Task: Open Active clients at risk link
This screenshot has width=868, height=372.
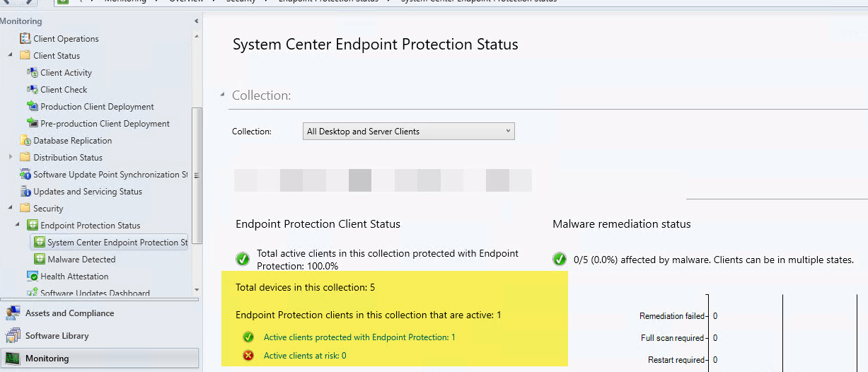Action: (305, 356)
